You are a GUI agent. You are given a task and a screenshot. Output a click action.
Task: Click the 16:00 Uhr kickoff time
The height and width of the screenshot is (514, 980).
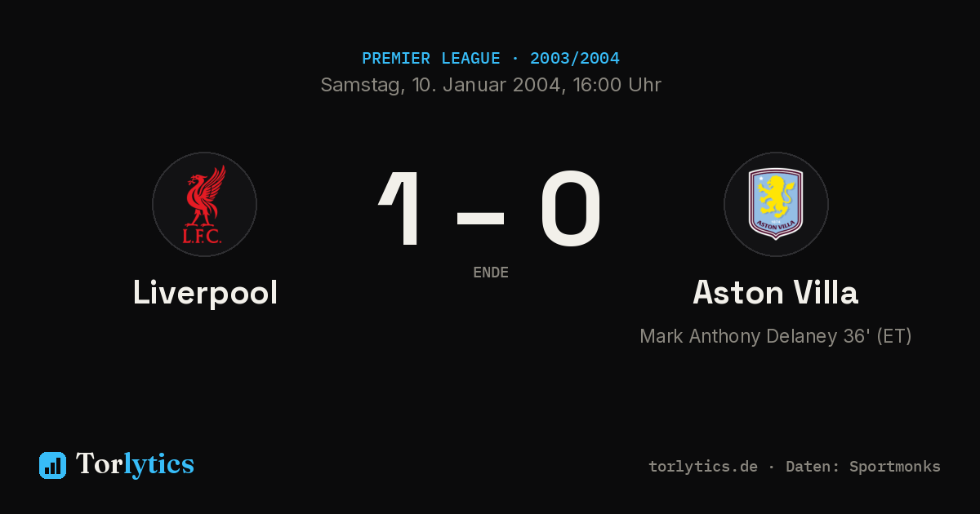coord(617,85)
